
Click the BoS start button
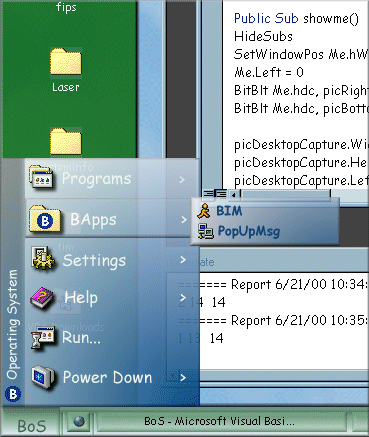(31, 424)
